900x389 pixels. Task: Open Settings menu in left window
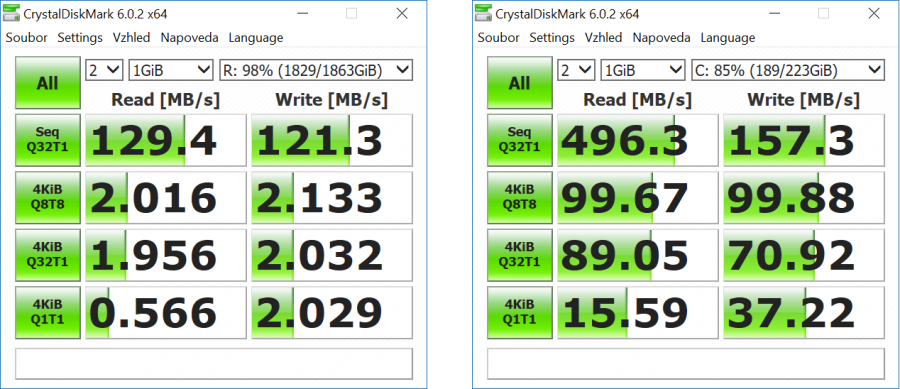(80, 38)
